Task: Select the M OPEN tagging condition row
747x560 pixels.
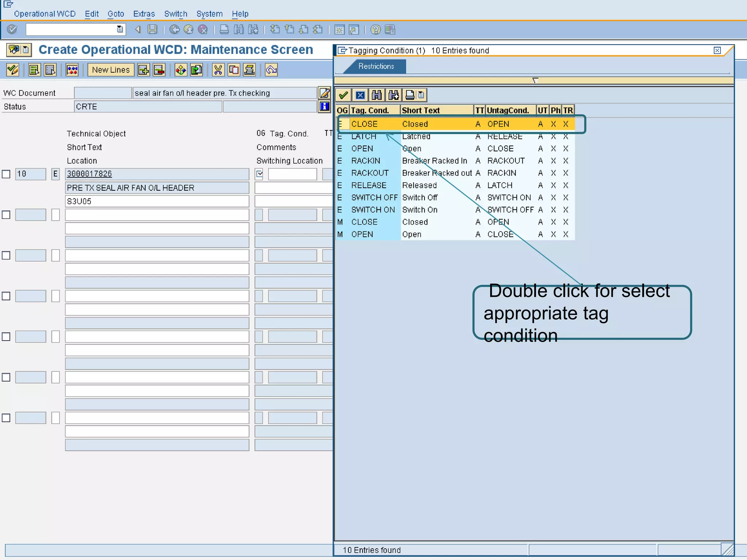Action: point(455,234)
